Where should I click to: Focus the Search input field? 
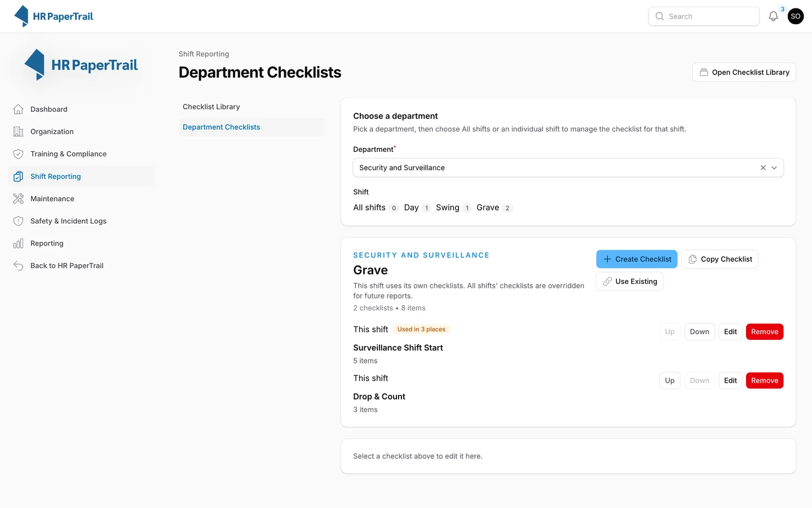tap(704, 16)
